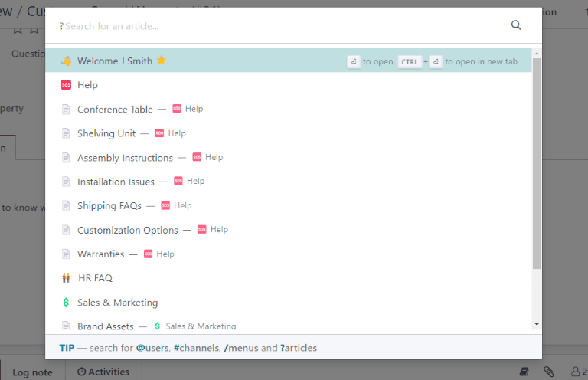The image size is (588, 380).
Task: Open the Assembly Instructions article
Action: pos(125,158)
